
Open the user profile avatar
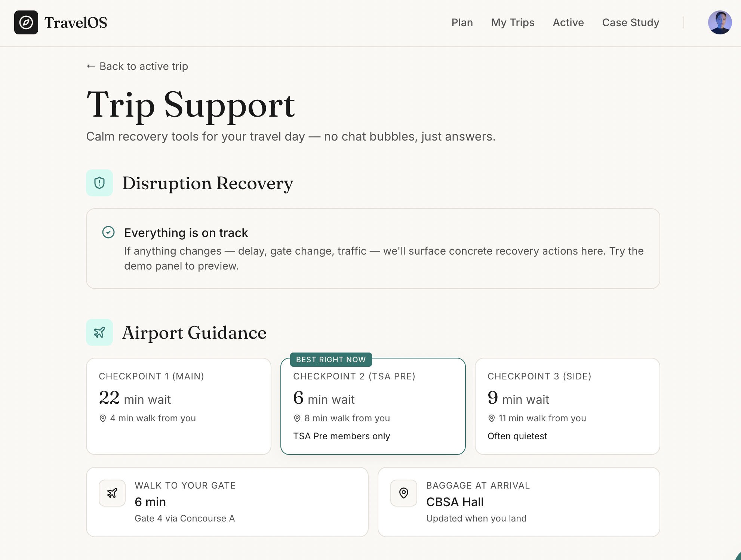(x=720, y=22)
